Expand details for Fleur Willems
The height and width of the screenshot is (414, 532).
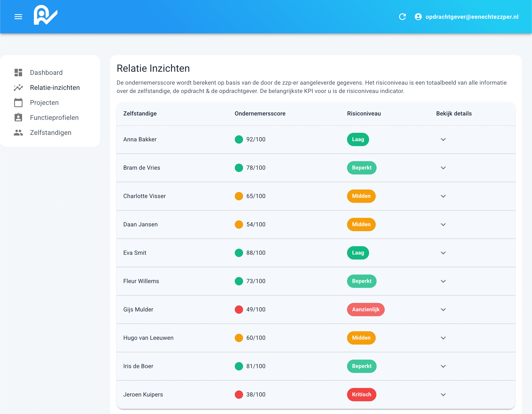[x=443, y=281]
